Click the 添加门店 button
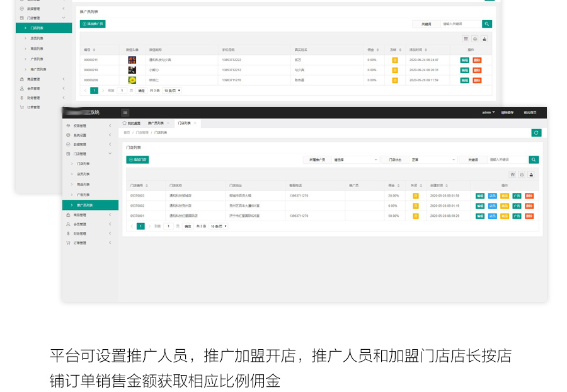The height and width of the screenshot is (392, 567). (x=137, y=160)
